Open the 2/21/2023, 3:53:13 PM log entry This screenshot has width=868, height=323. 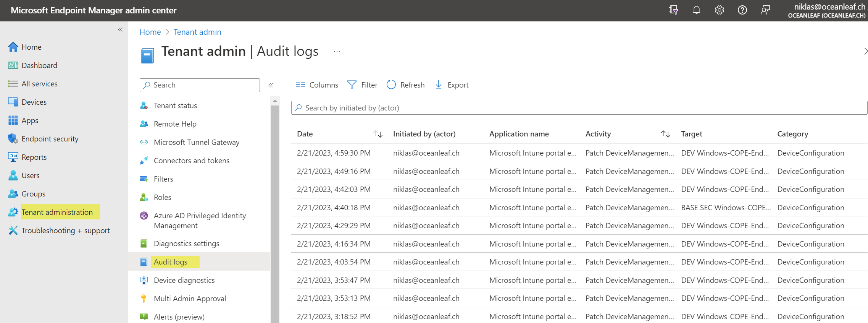point(579,298)
